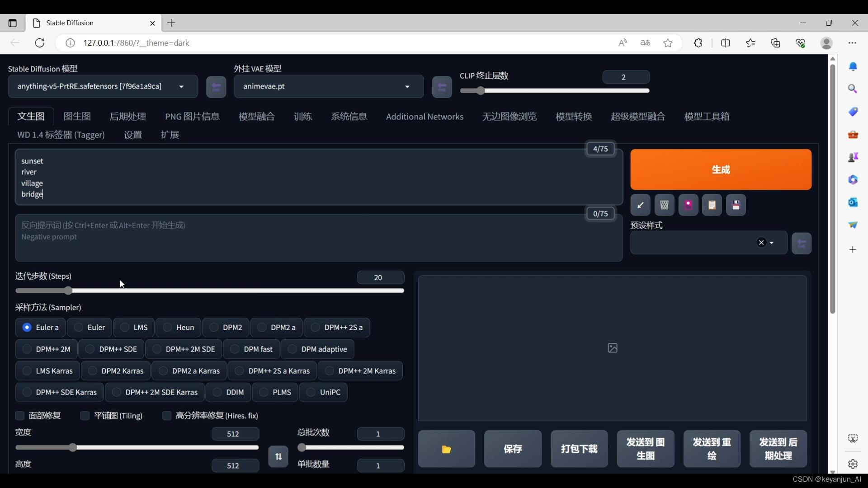Click the 保存 button

513,449
